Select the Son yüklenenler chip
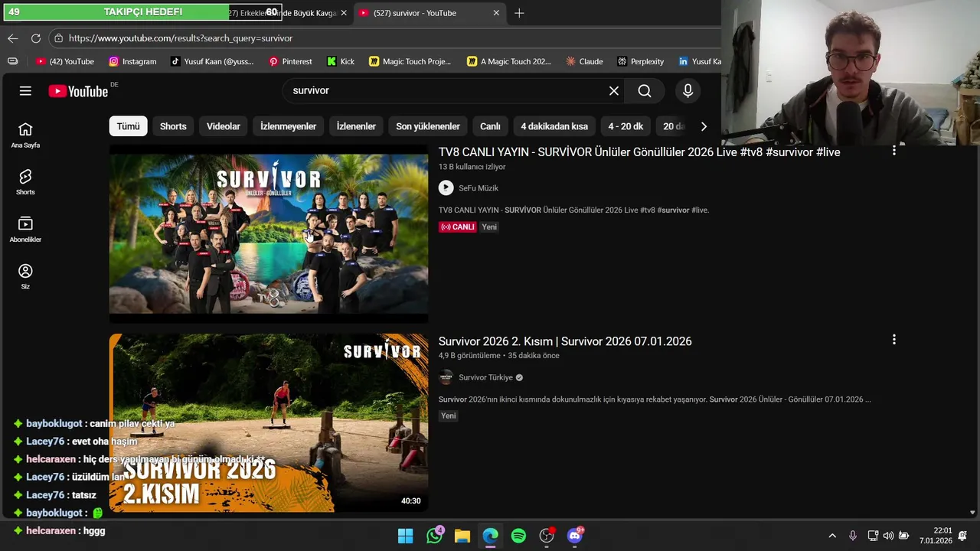980x551 pixels. coord(428,126)
